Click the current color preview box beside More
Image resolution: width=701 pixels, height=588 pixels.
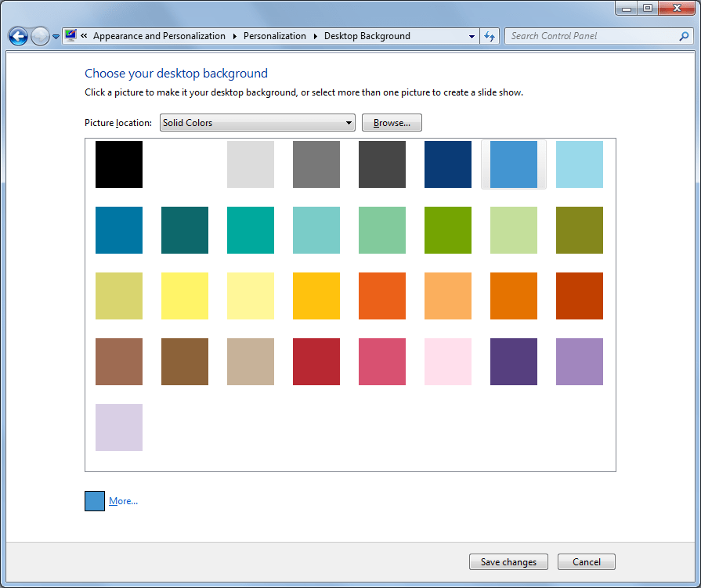95,501
